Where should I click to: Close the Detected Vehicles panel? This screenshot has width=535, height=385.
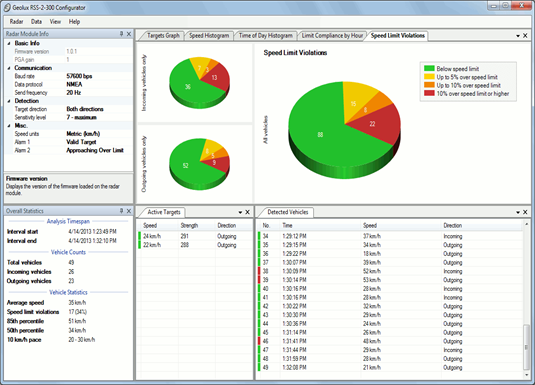pos(525,212)
